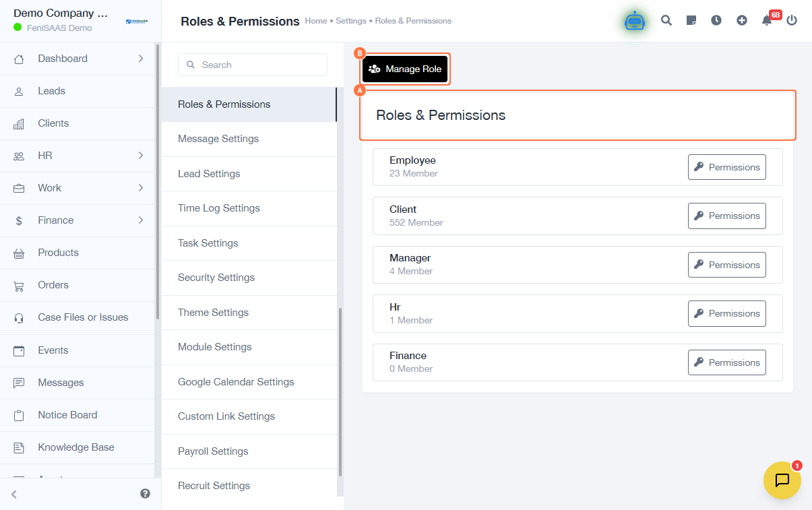Open the yellow chat bubble widget

(782, 480)
